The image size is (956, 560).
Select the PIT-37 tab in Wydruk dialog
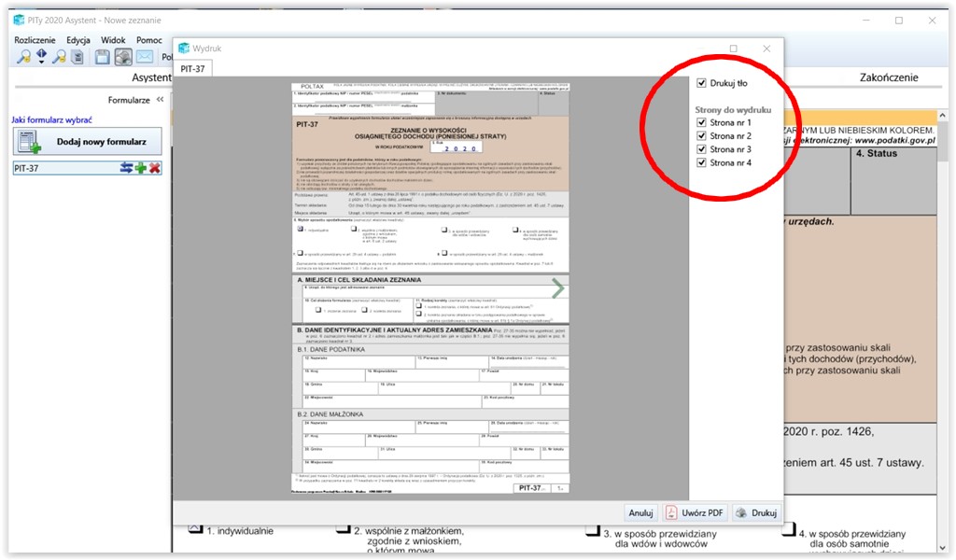(193, 68)
